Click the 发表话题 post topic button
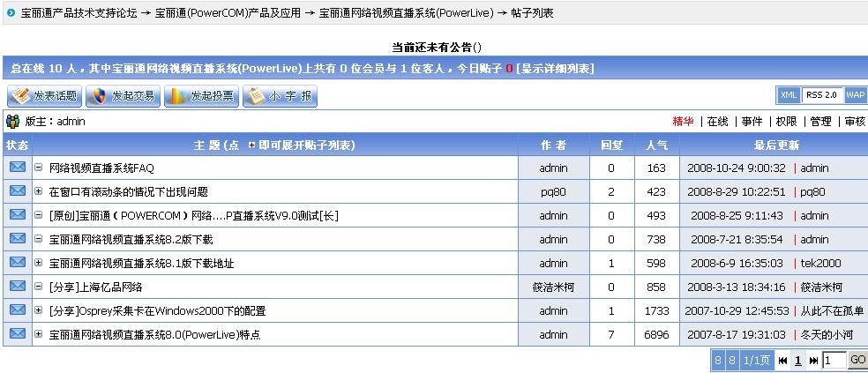The width and height of the screenshot is (868, 373). tap(44, 96)
